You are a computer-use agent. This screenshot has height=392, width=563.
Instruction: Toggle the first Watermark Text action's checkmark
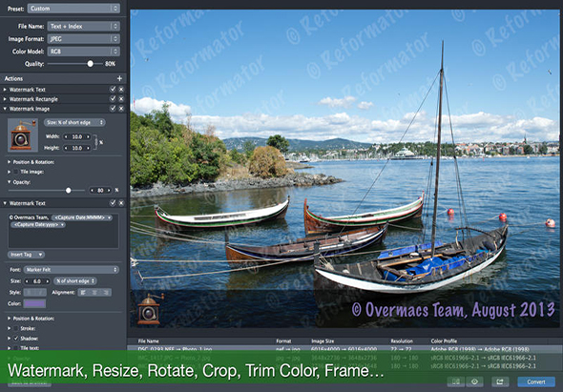113,89
